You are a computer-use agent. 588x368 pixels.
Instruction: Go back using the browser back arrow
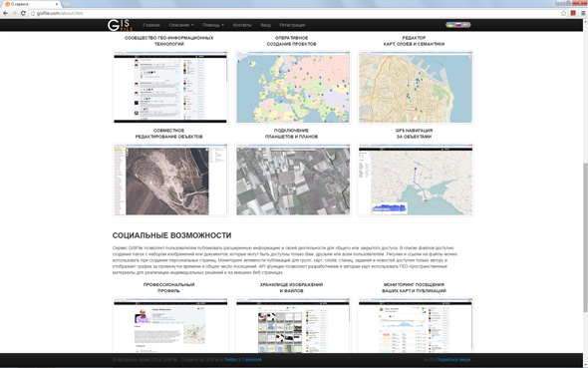point(5,13)
